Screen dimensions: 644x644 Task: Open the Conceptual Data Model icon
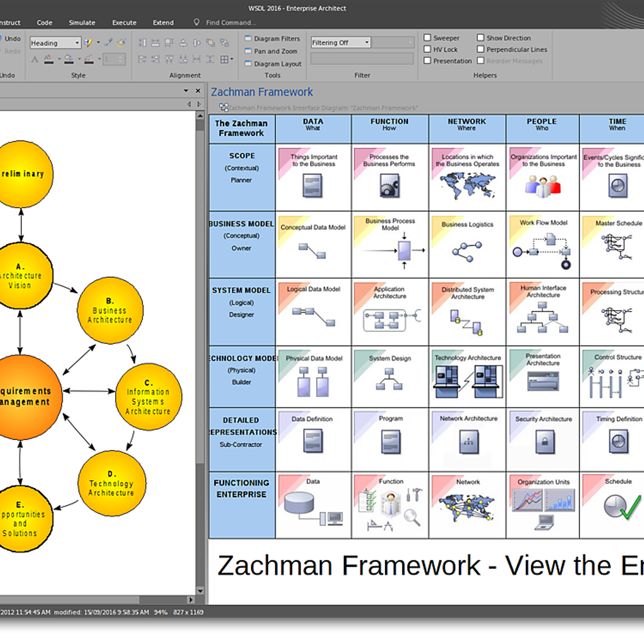point(312,250)
